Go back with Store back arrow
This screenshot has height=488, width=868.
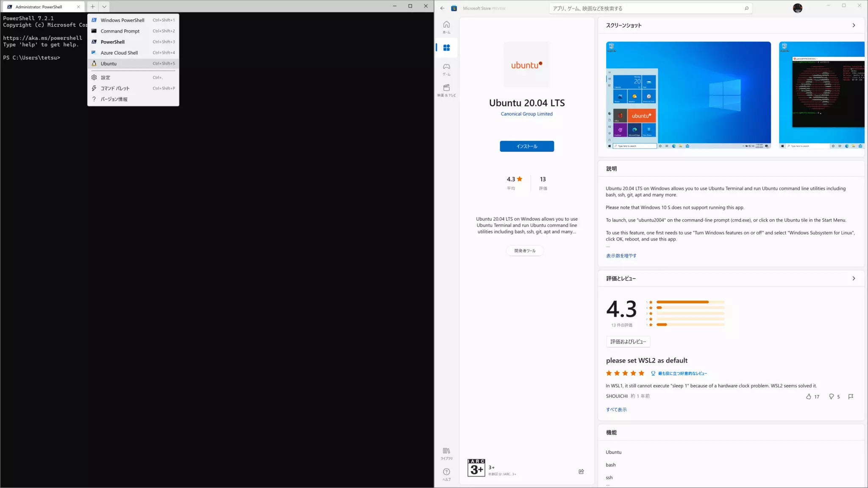[x=442, y=8]
